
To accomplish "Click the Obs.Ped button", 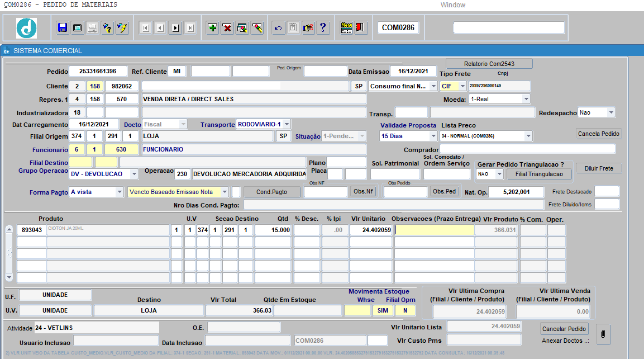I will tap(445, 191).
